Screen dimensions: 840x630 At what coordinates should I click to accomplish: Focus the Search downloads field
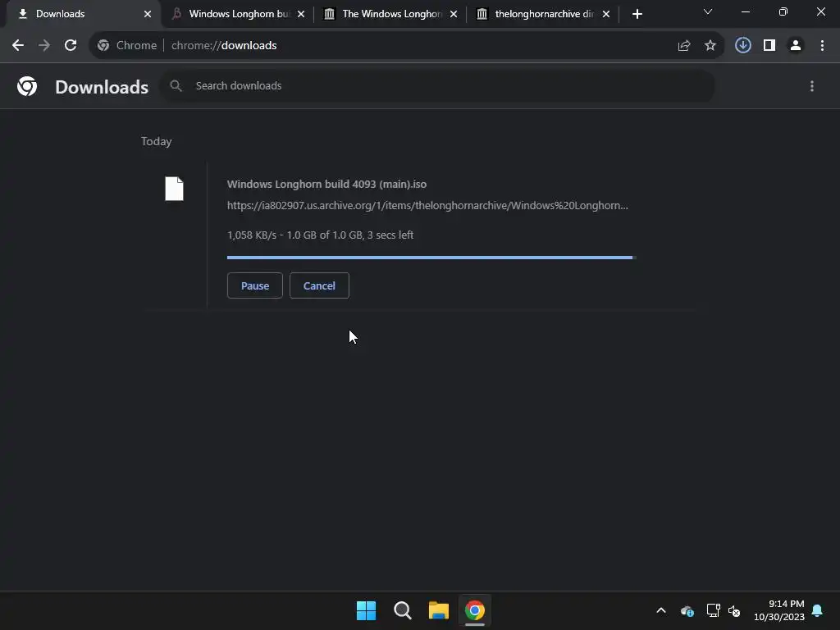tap(437, 85)
